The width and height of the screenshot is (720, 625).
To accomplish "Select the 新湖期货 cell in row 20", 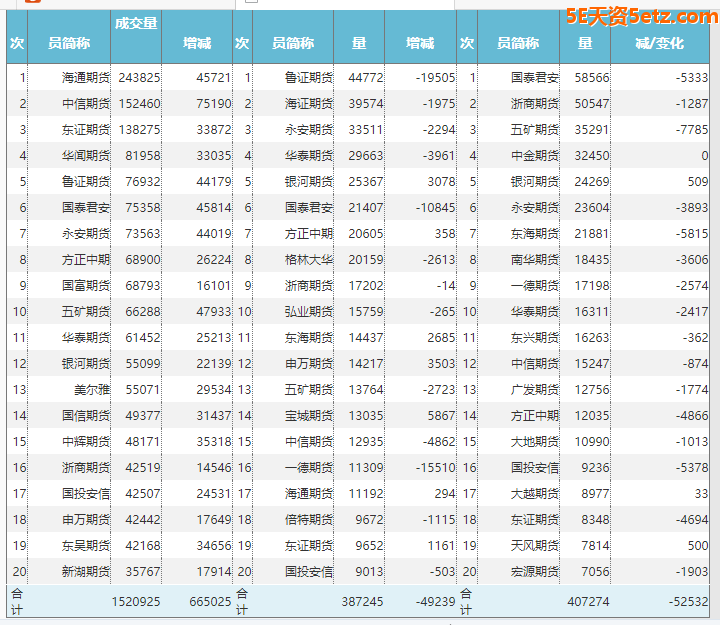I will coord(85,571).
